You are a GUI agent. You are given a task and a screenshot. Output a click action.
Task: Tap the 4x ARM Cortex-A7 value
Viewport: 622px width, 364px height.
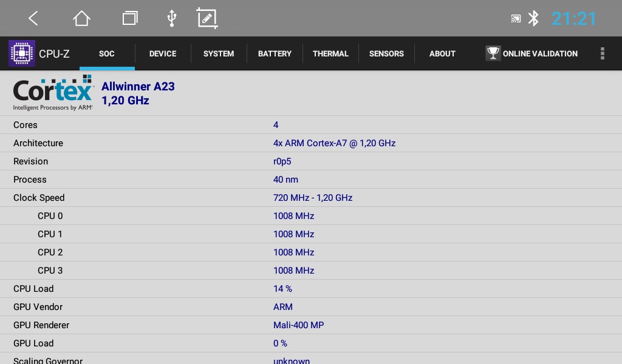335,143
